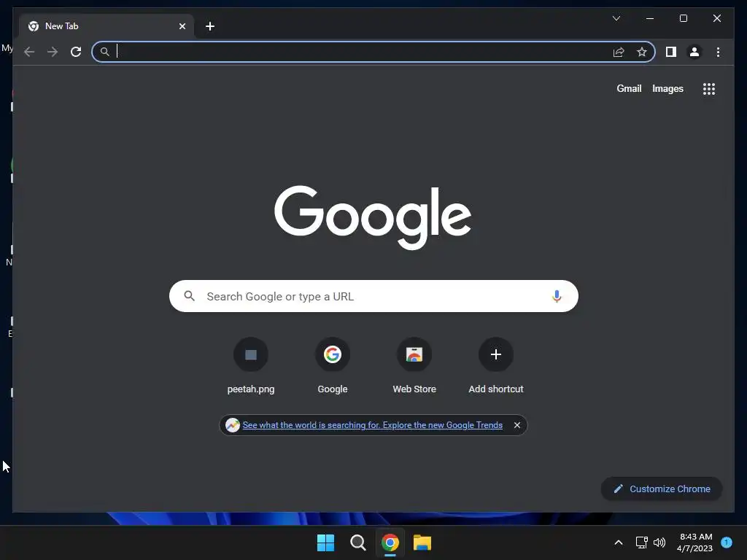This screenshot has width=747, height=560.
Task: Click the Search Google or type a URL box
Action: click(373, 296)
